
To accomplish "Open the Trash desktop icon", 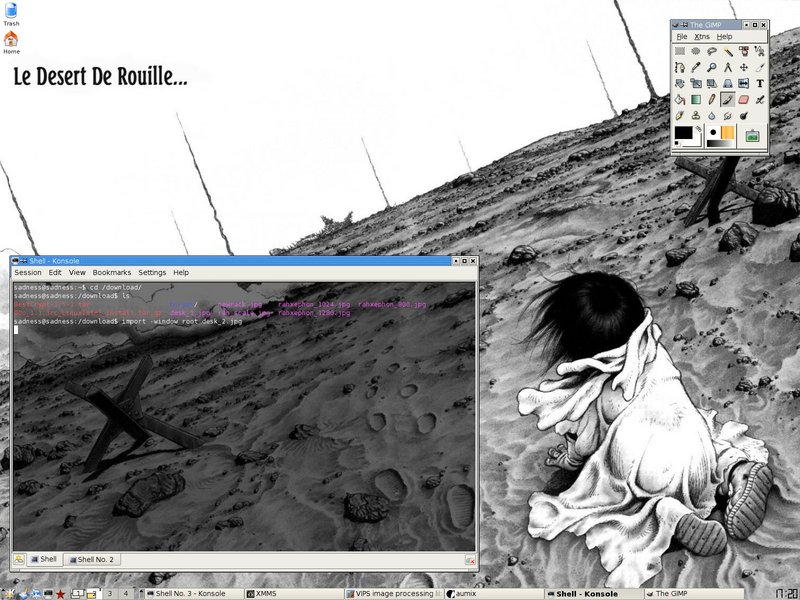I will [11, 14].
